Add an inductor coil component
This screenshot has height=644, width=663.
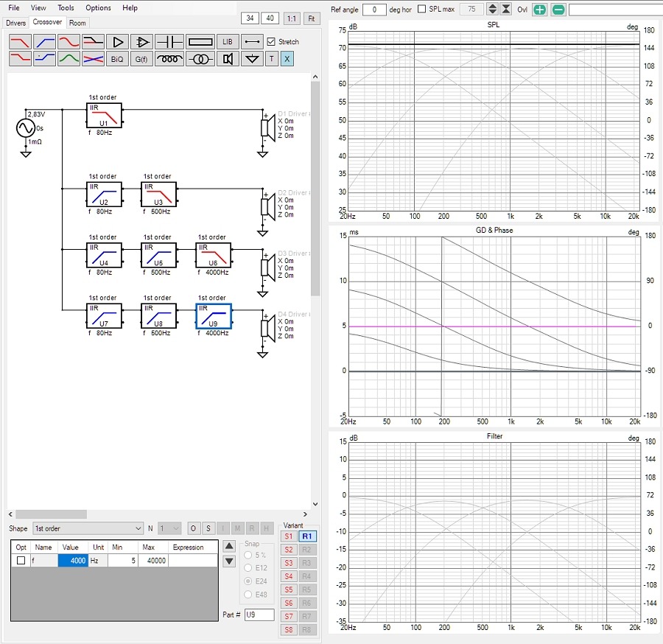pos(169,59)
